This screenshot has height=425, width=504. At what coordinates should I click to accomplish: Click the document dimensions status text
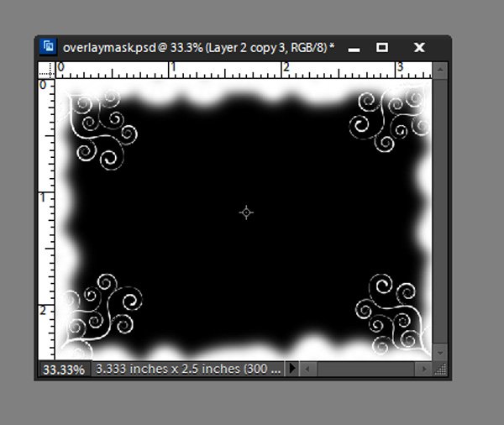tap(188, 369)
